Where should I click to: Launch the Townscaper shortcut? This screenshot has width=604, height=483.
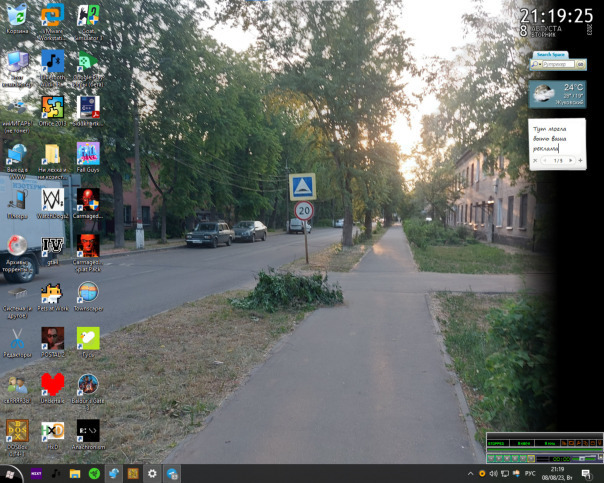click(x=88, y=297)
